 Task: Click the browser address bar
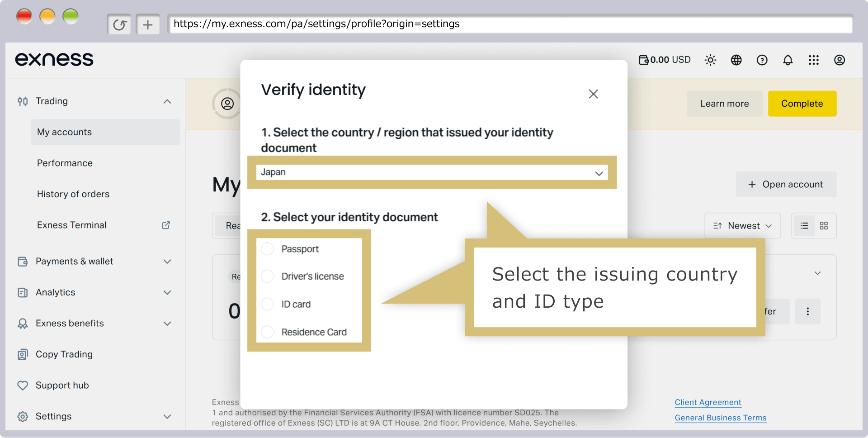pos(510,24)
